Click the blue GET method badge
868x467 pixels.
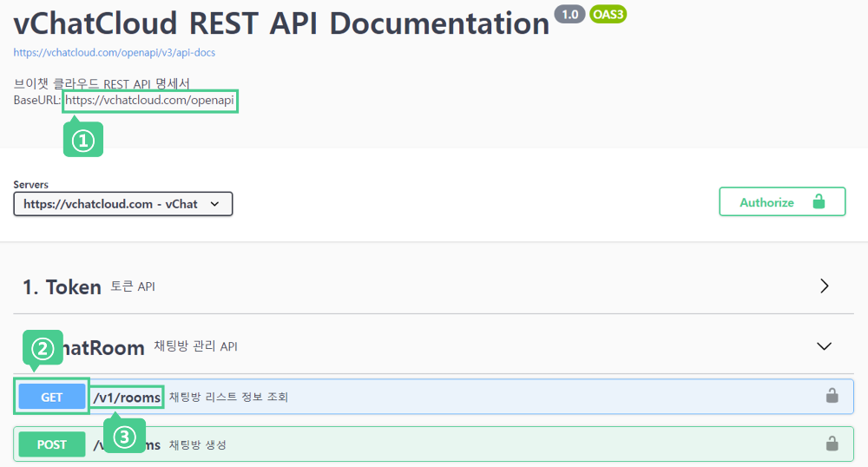click(x=52, y=398)
